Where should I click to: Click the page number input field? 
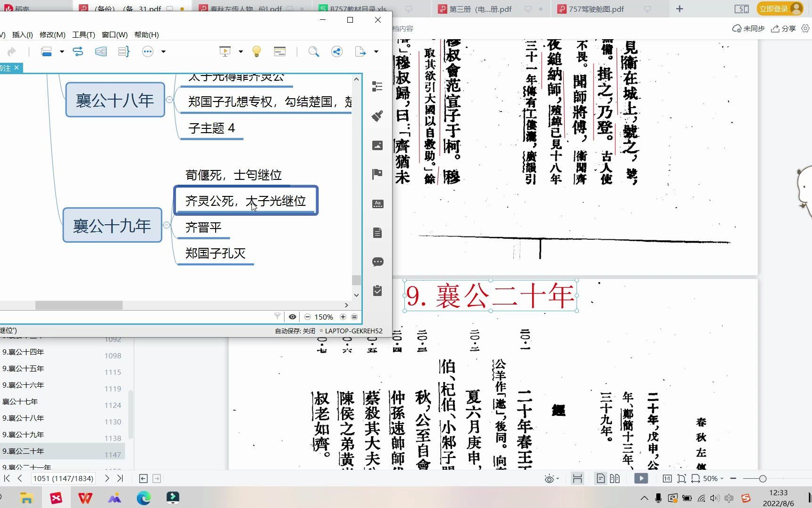click(x=63, y=478)
